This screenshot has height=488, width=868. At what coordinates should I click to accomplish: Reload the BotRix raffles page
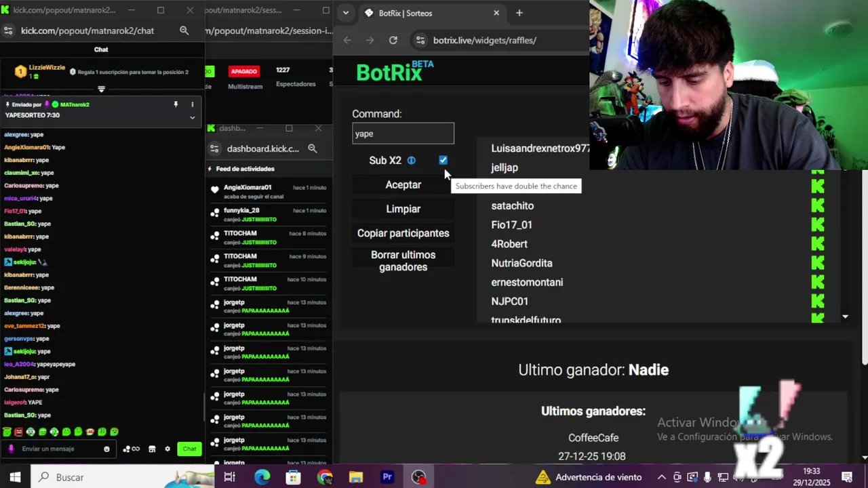(393, 40)
